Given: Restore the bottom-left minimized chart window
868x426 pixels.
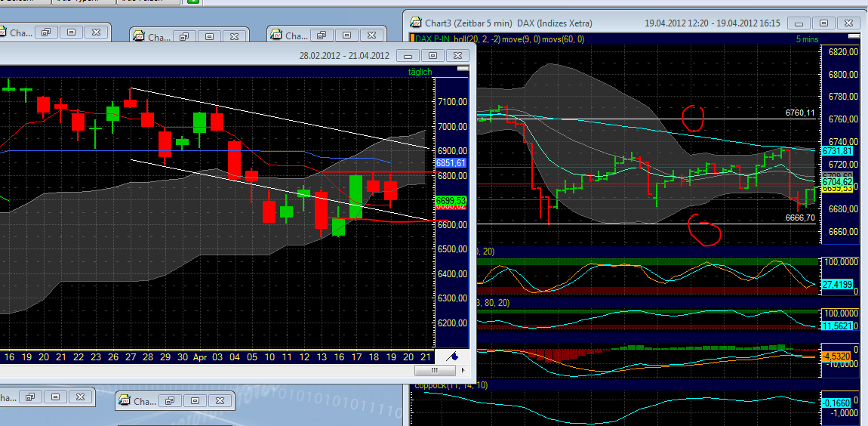Looking at the screenshot, I should click(x=30, y=397).
